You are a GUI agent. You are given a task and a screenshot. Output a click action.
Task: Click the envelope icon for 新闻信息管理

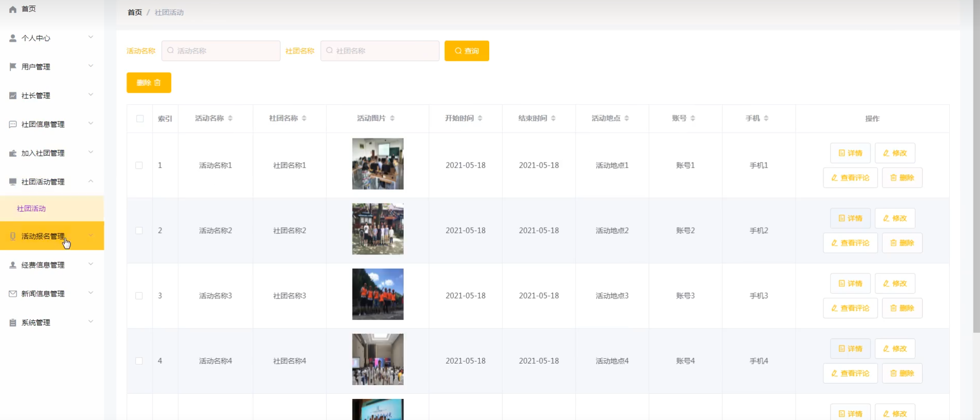(13, 293)
